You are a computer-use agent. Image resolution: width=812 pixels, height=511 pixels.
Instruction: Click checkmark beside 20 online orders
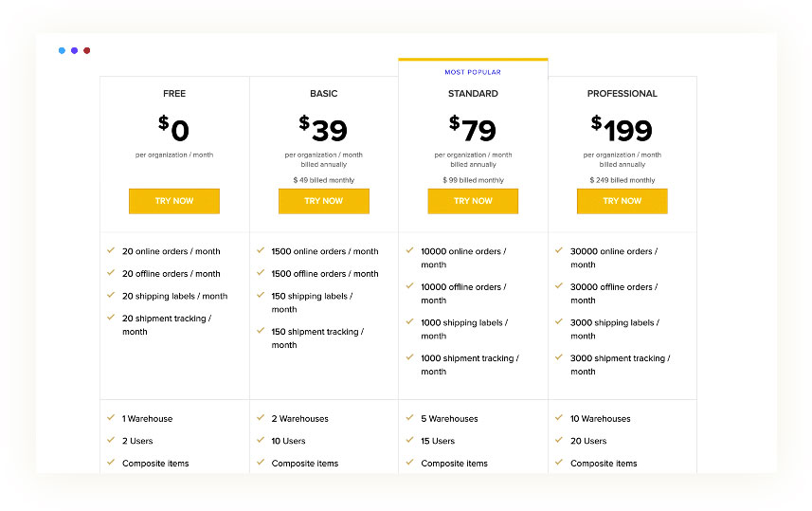pyautogui.click(x=111, y=251)
